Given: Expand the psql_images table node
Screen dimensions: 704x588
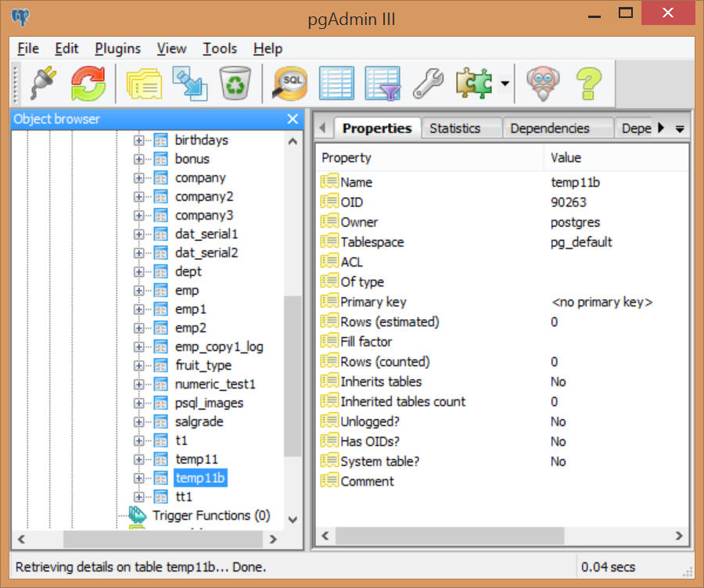Looking at the screenshot, I should click(138, 403).
